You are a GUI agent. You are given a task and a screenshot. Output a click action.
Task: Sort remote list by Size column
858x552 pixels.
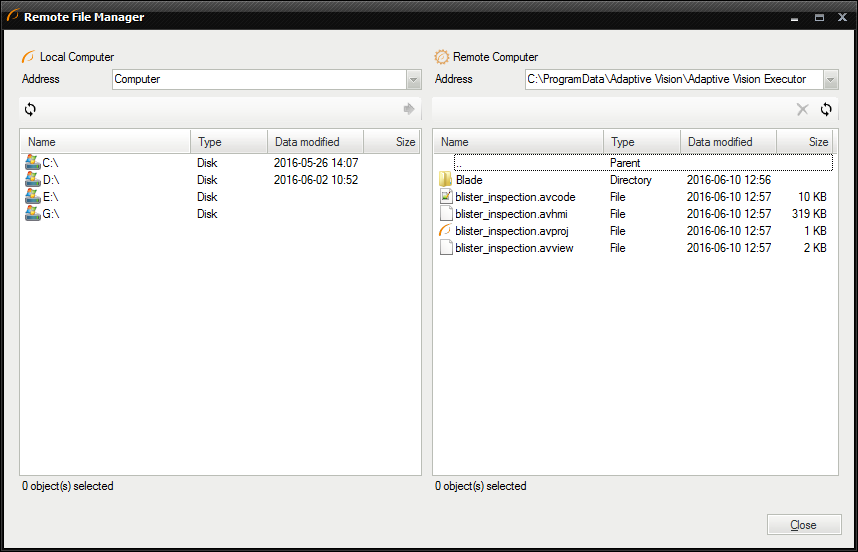806,142
